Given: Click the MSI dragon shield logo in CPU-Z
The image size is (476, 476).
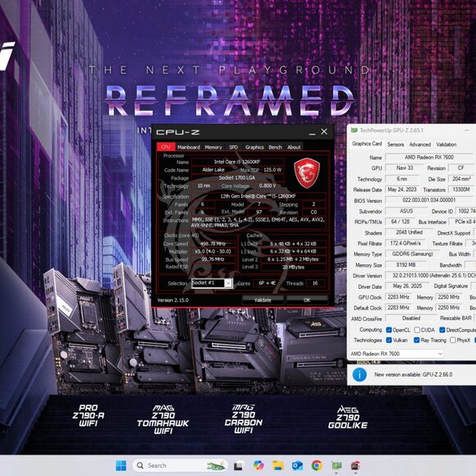Looking at the screenshot, I should point(307,173).
